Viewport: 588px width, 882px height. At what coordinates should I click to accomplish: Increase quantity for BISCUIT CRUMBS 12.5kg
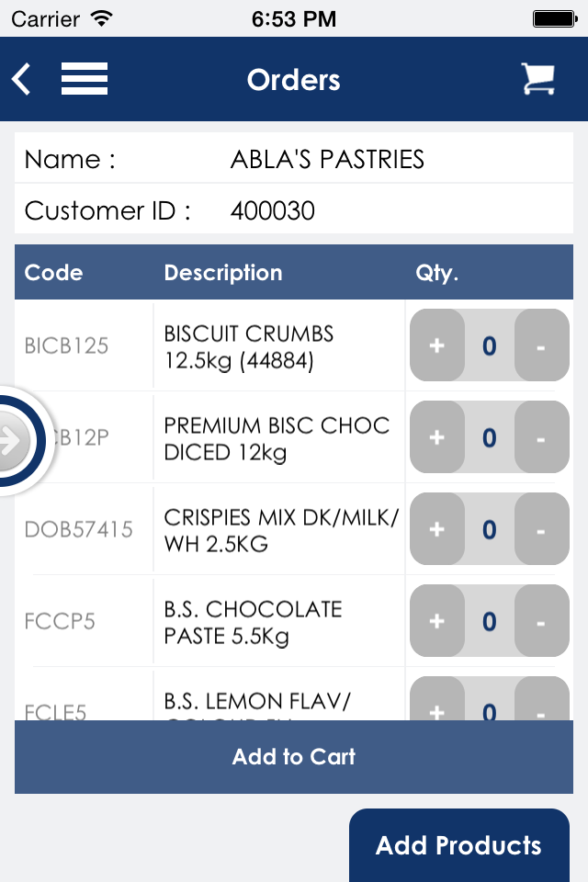[x=437, y=345]
